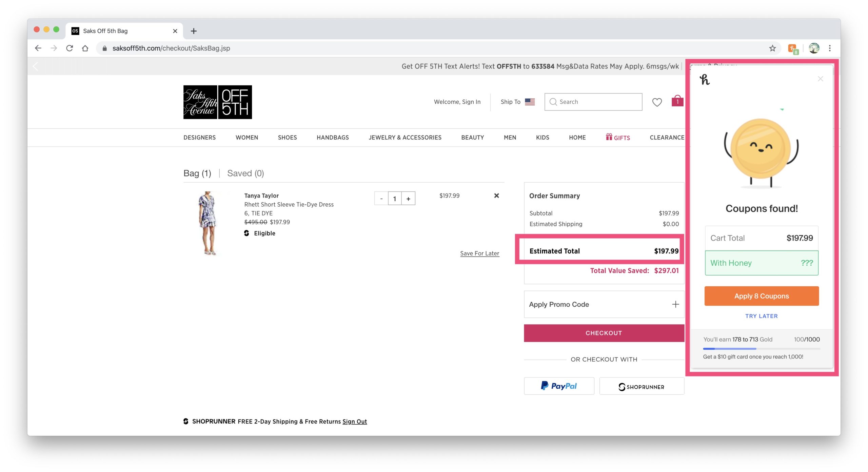Open the Chrome profile avatar
The width and height of the screenshot is (868, 472).
tap(814, 48)
